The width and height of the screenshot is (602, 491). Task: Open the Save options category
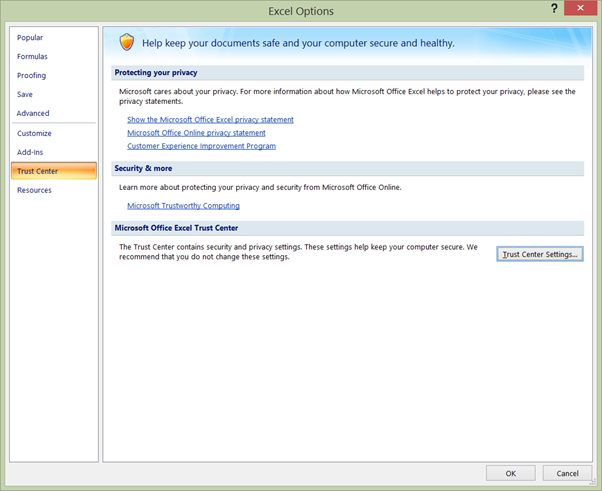pos(25,94)
